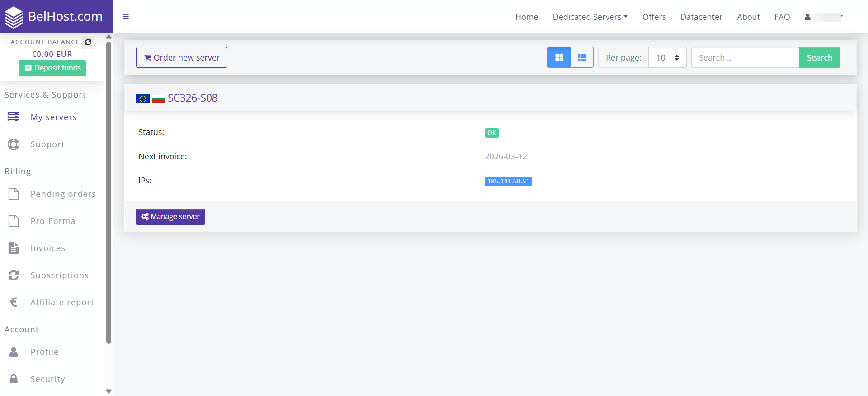Click the OK status badge
Viewport: 868px width, 396px height.
tap(492, 133)
